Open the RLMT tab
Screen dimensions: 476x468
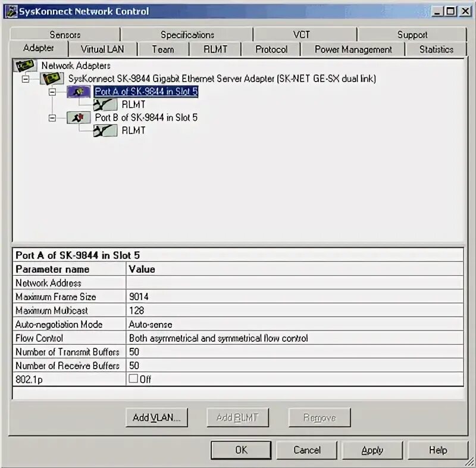pyautogui.click(x=215, y=49)
